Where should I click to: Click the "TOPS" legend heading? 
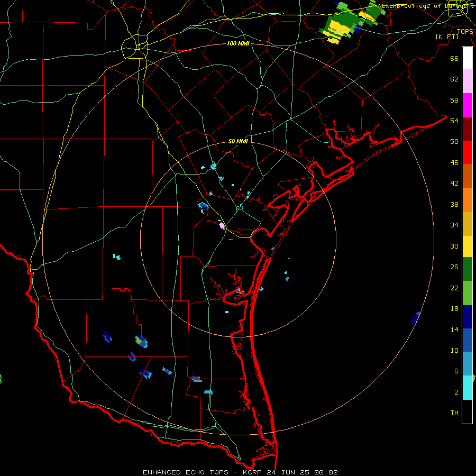[x=465, y=31]
